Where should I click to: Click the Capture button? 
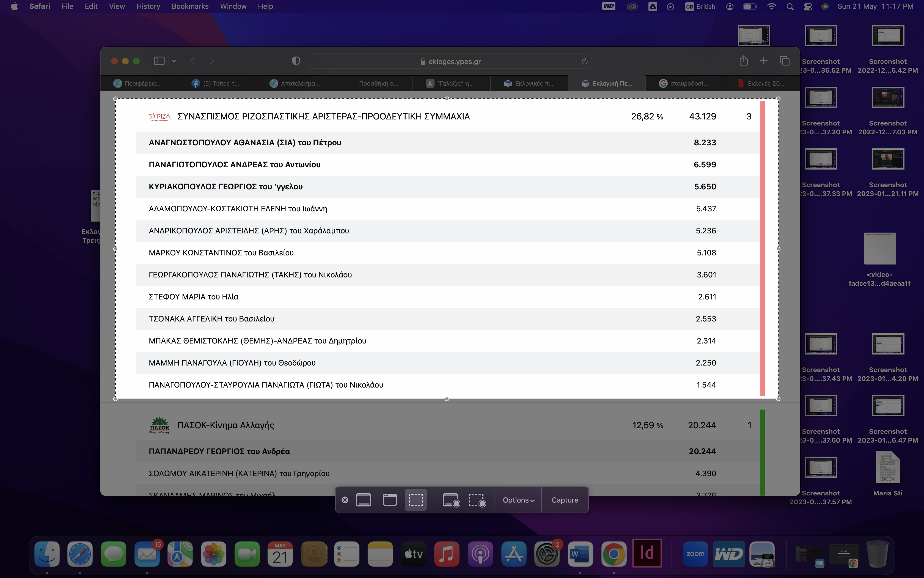pos(565,500)
